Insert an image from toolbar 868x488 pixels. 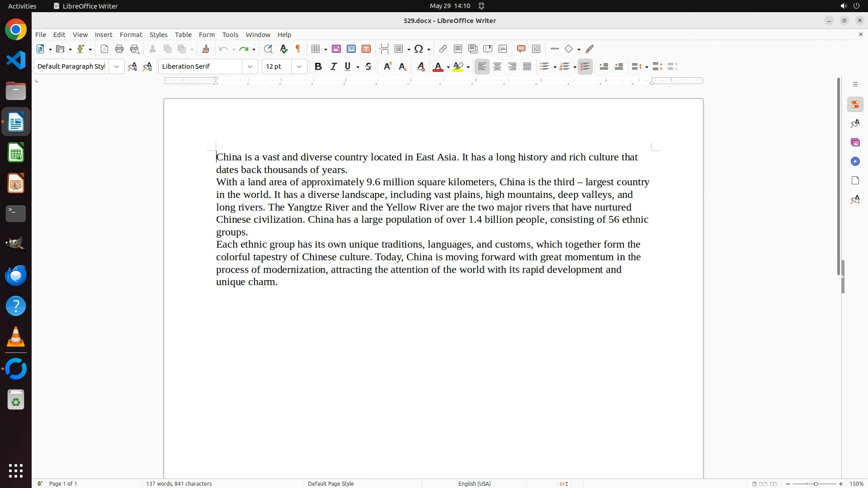pos(336,49)
